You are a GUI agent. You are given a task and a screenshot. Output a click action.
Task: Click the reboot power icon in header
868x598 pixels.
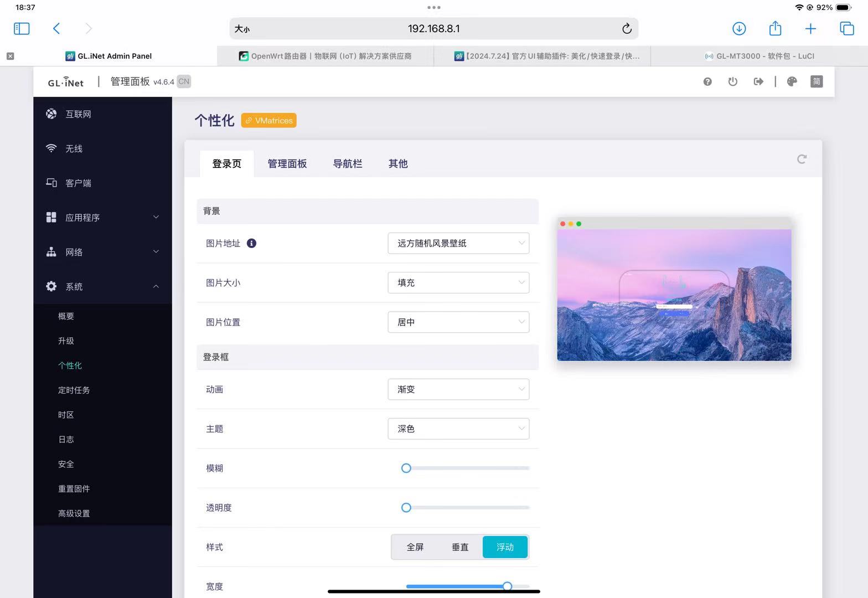coord(733,82)
